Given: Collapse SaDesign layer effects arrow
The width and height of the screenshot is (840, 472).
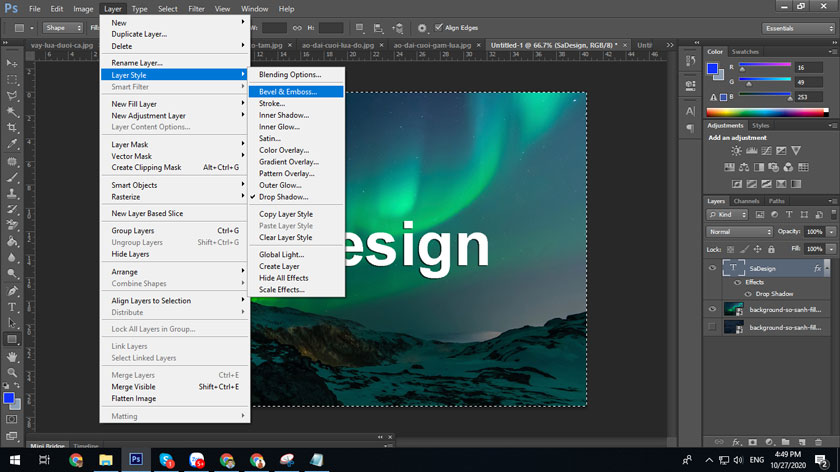Looking at the screenshot, I should 827,268.
